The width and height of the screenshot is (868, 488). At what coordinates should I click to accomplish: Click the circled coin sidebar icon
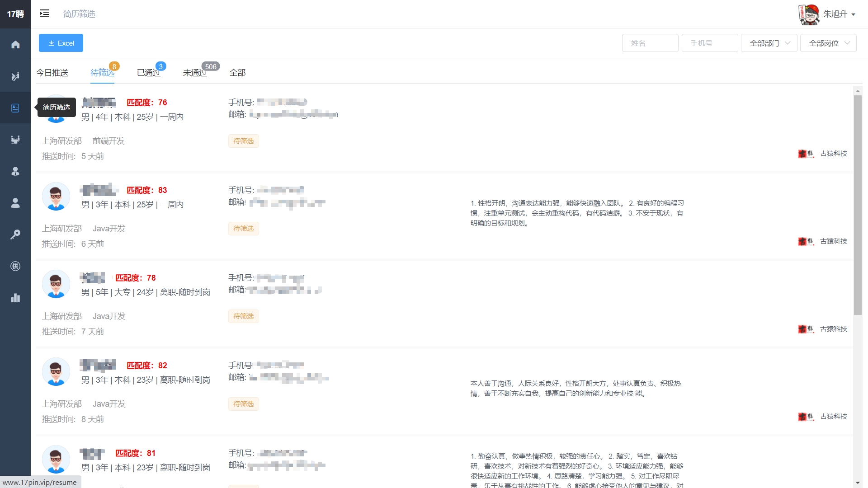click(15, 266)
